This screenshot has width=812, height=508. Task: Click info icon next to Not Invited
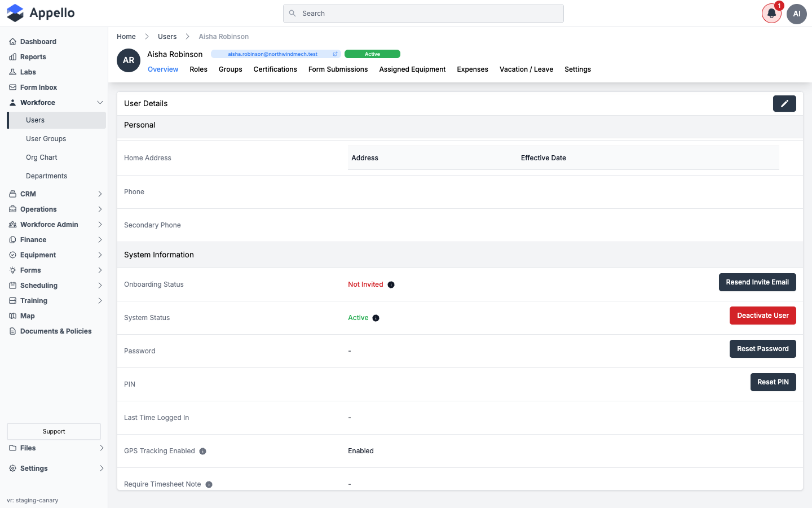(391, 284)
